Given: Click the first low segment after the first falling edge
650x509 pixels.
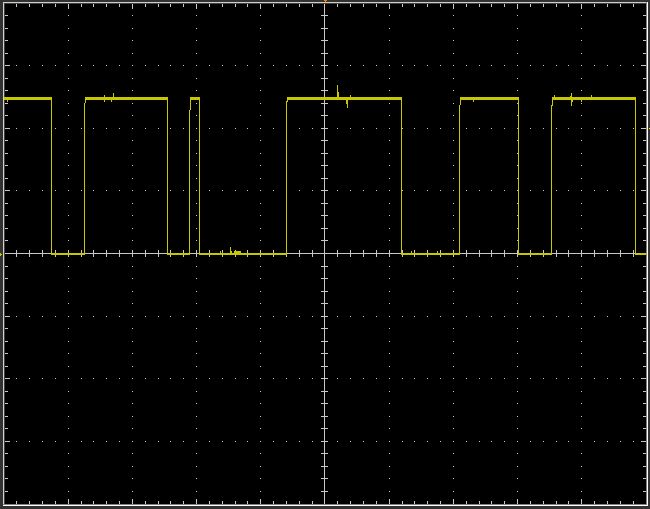Looking at the screenshot, I should point(68,254).
